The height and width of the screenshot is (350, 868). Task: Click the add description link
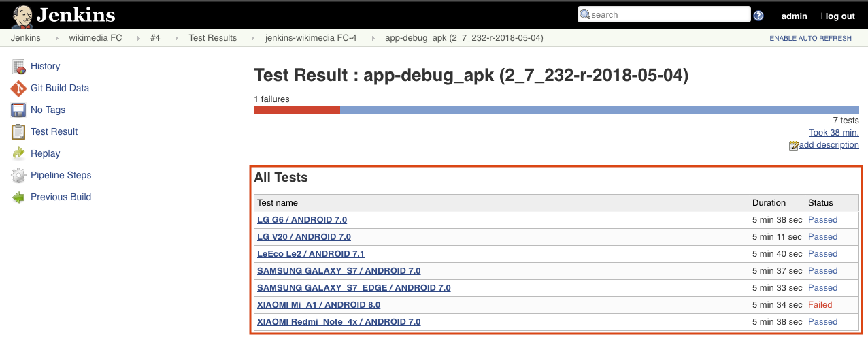[829, 145]
